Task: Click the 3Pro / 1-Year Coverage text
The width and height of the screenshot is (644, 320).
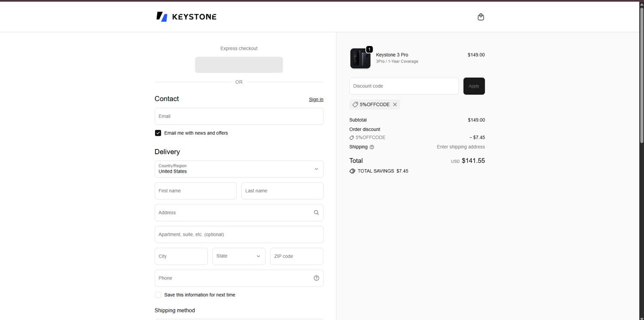Action: [x=397, y=61]
